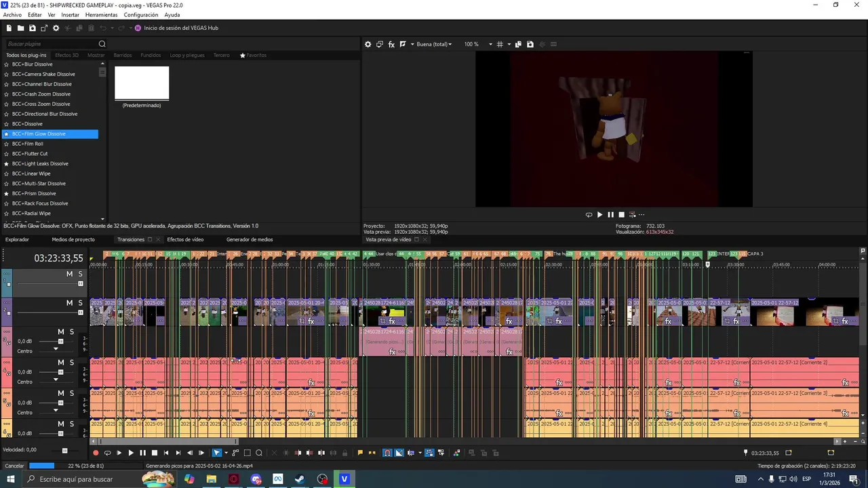This screenshot has width=868, height=488.
Task: Save snapshot to file icon in preview
Action: (x=530, y=44)
